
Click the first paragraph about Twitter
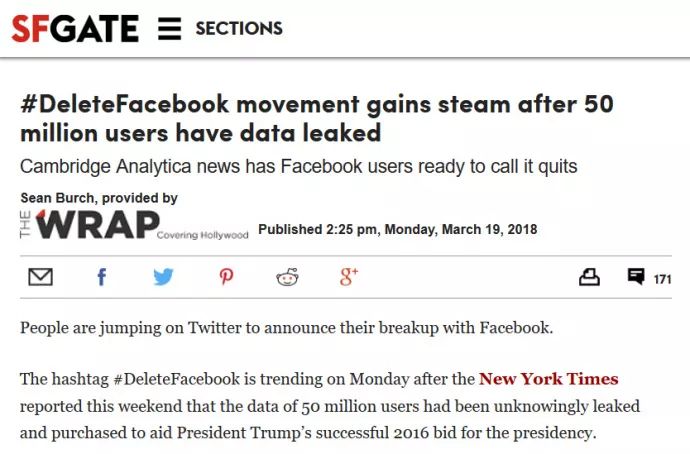[286, 328]
